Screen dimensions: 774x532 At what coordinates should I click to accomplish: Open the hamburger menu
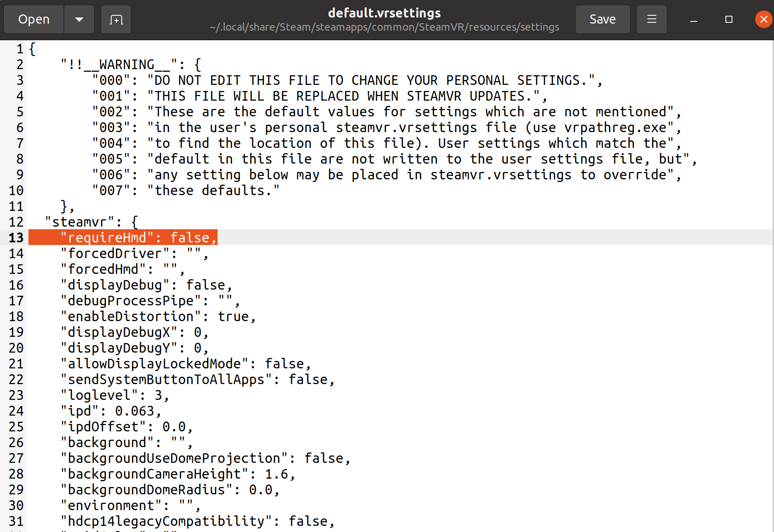point(651,19)
